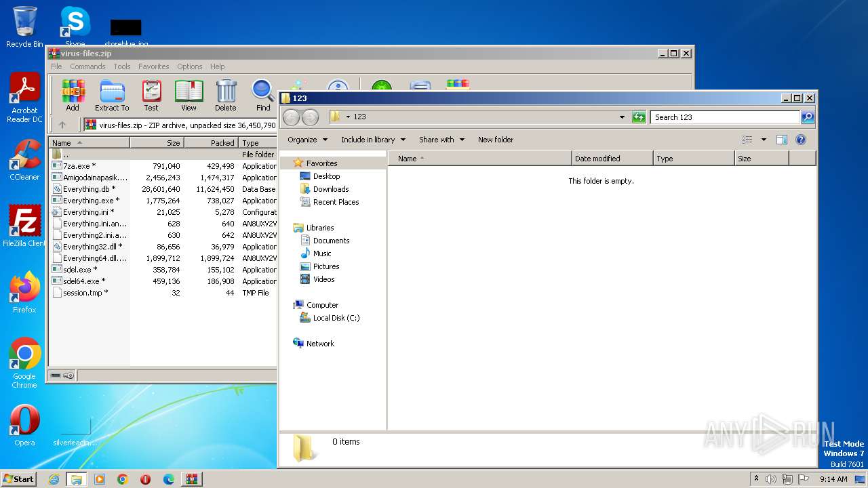Click the FileZilla Client desktop icon
The width and height of the screenshot is (868, 488).
(x=24, y=226)
